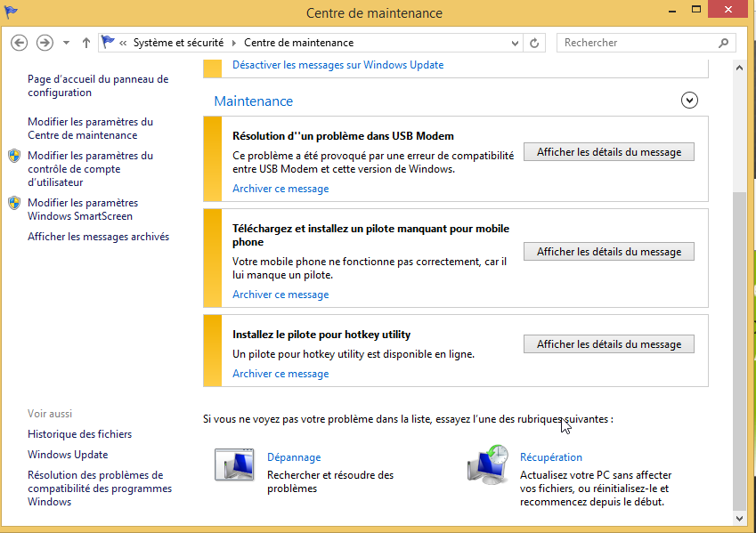Click the vertical scrollbar thumb
This screenshot has width=756, height=533.
click(739, 351)
